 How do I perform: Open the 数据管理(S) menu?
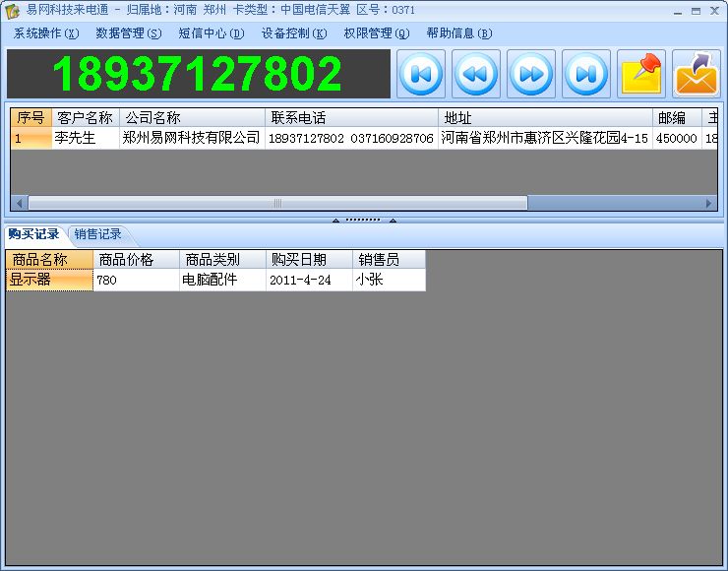[x=129, y=33]
